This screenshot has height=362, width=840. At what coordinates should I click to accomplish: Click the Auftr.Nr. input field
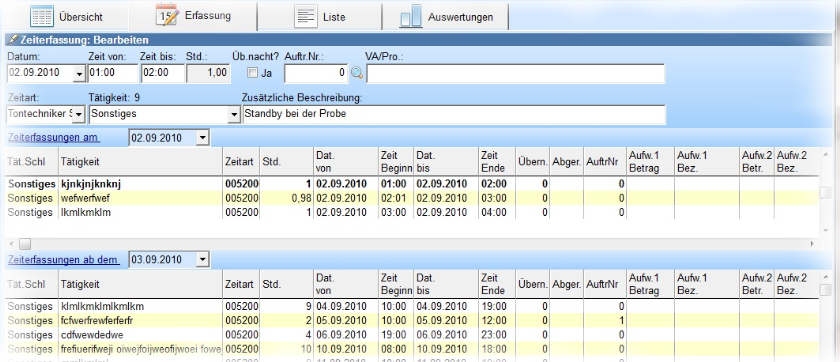click(x=316, y=73)
